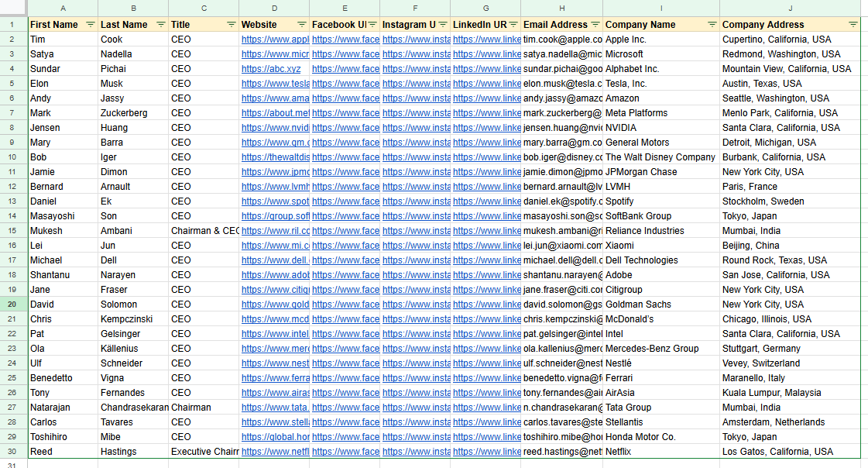Open Reed Hastings' Netflix website link
The image size is (868, 468).
275,452
